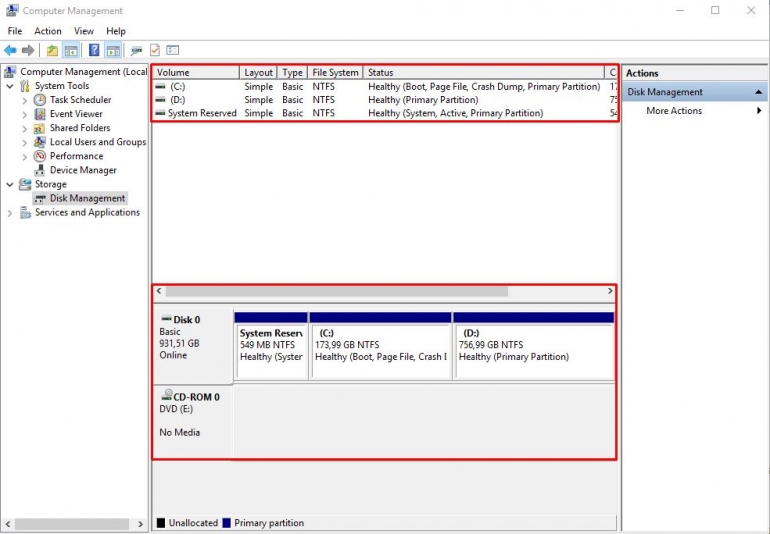The width and height of the screenshot is (770, 534).
Task: Select the (C:) 173,99 GB partition block
Action: point(381,345)
